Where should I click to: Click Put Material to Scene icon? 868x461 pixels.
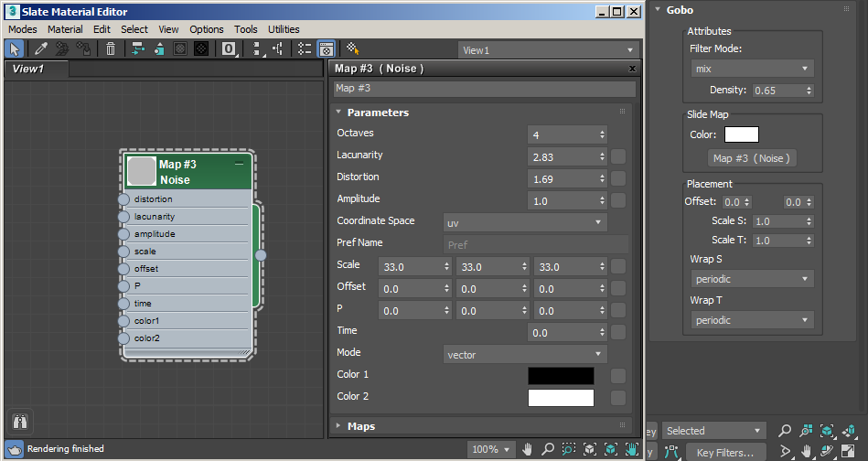click(x=62, y=48)
